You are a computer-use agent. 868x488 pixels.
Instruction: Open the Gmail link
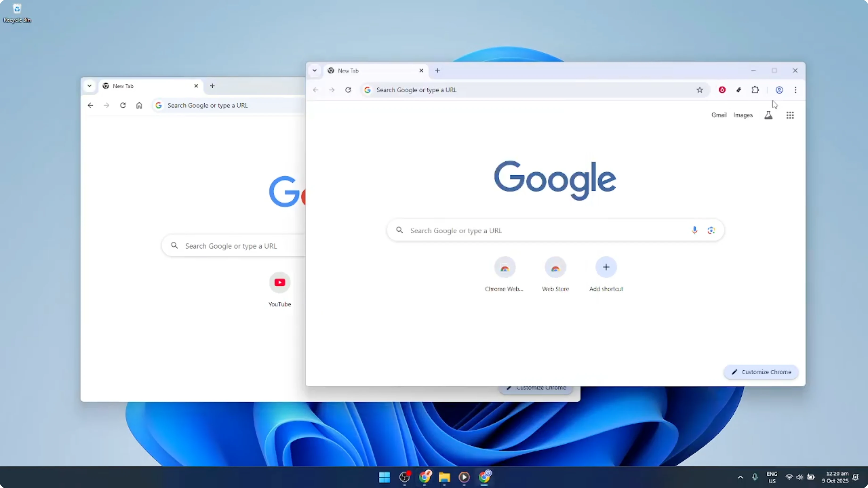pos(719,115)
